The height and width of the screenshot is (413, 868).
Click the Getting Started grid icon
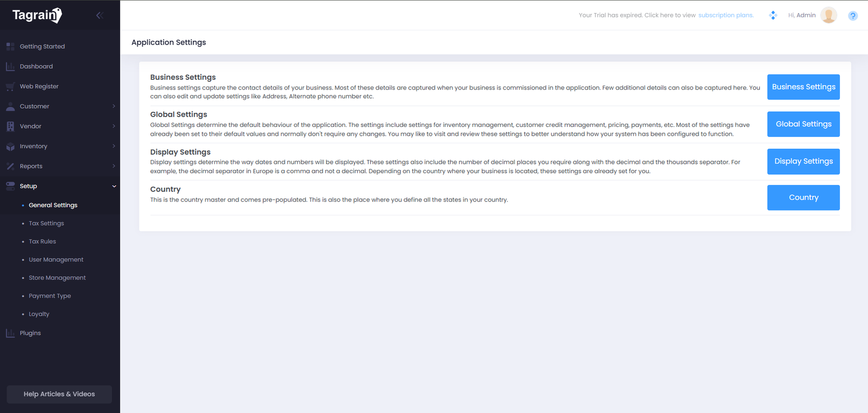point(10,47)
